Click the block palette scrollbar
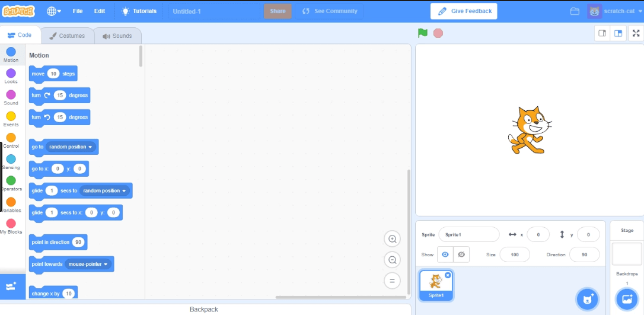644x315 pixels. [x=141, y=56]
